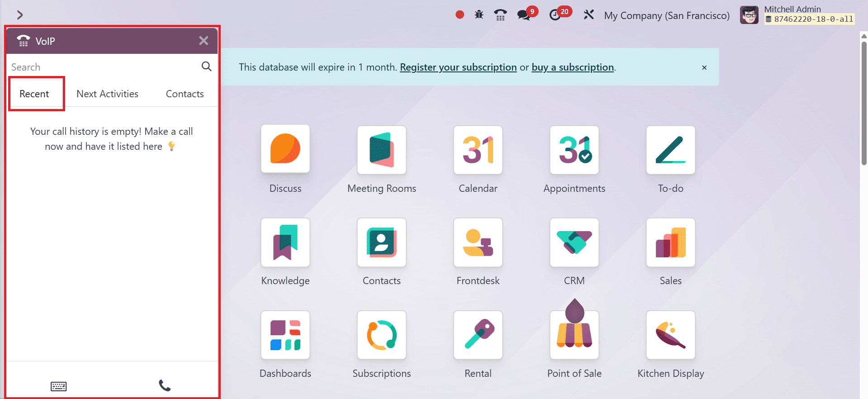This screenshot has width=868, height=399.
Task: Click the red recording indicator dot
Action: pos(460,15)
